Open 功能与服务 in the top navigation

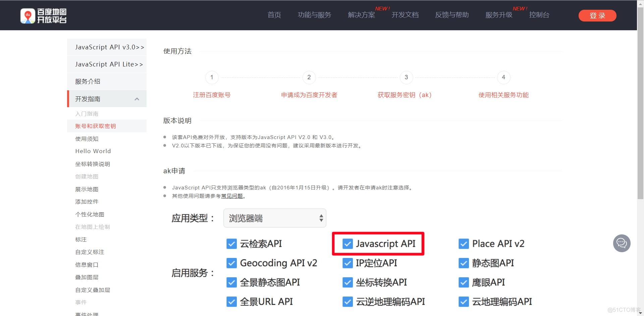(314, 15)
